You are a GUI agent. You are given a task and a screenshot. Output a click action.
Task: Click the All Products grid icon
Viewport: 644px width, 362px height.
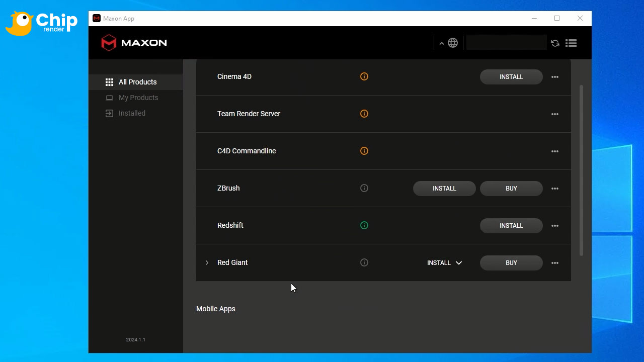pos(109,82)
